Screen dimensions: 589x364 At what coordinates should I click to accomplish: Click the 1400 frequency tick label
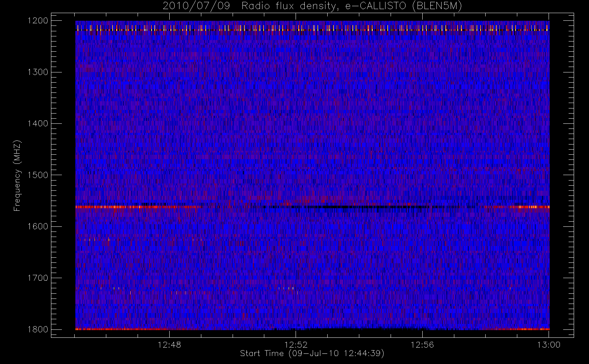click(x=38, y=123)
